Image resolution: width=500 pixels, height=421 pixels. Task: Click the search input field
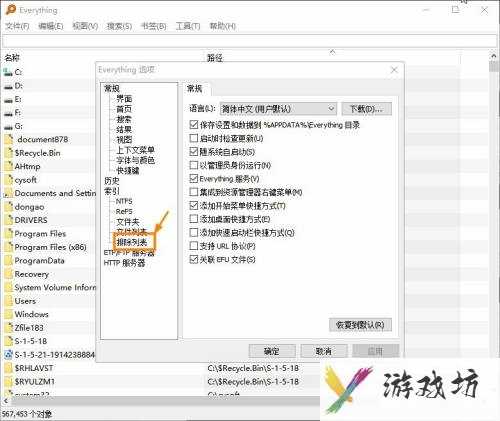point(249,41)
